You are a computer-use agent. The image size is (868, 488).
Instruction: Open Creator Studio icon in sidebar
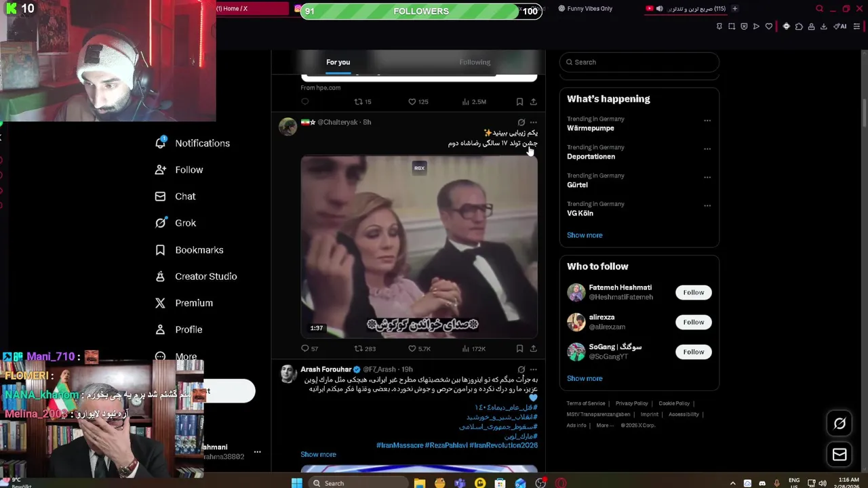coord(160,277)
